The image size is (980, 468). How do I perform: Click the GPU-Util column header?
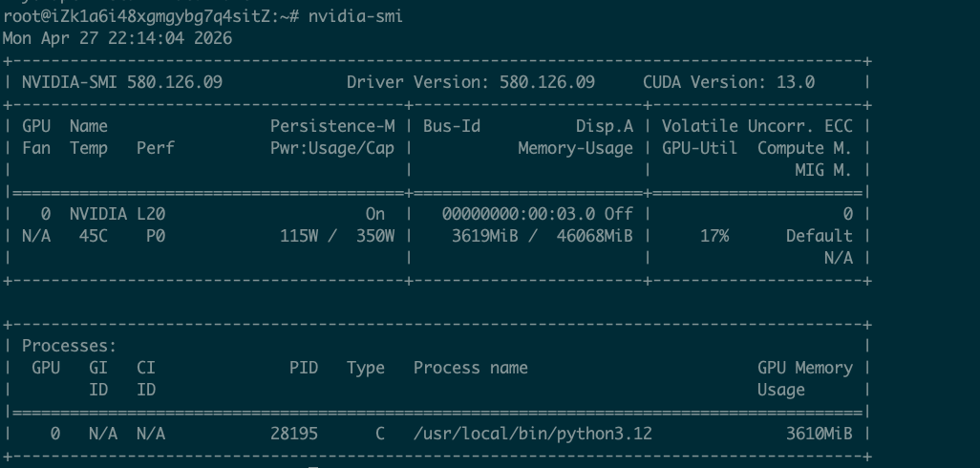pos(699,149)
